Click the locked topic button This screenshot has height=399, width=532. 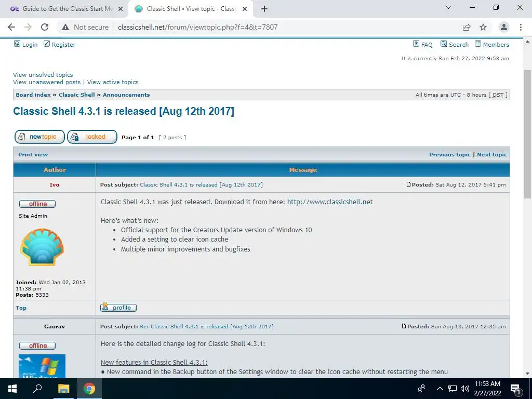click(x=92, y=137)
